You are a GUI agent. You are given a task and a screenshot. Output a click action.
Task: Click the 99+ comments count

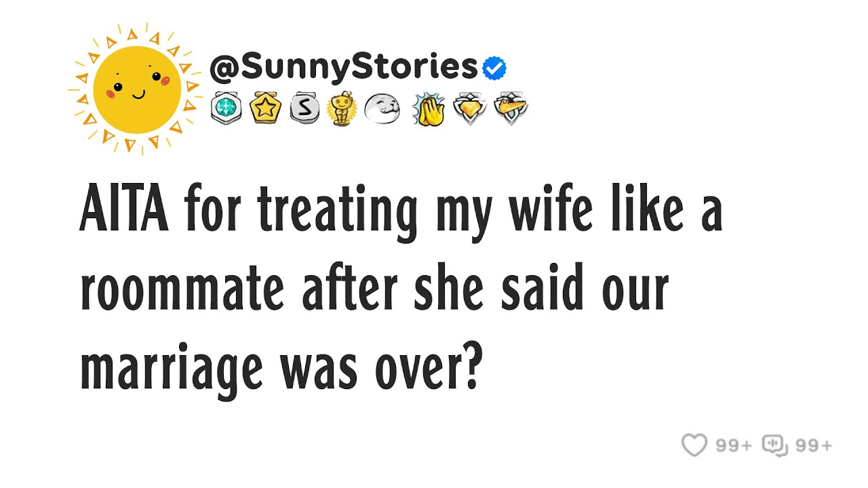pyautogui.click(x=813, y=445)
